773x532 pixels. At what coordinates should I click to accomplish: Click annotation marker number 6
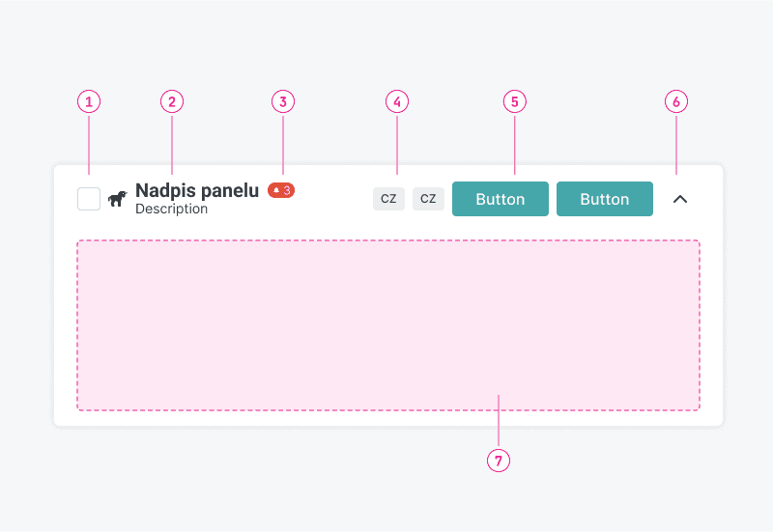[x=676, y=101]
